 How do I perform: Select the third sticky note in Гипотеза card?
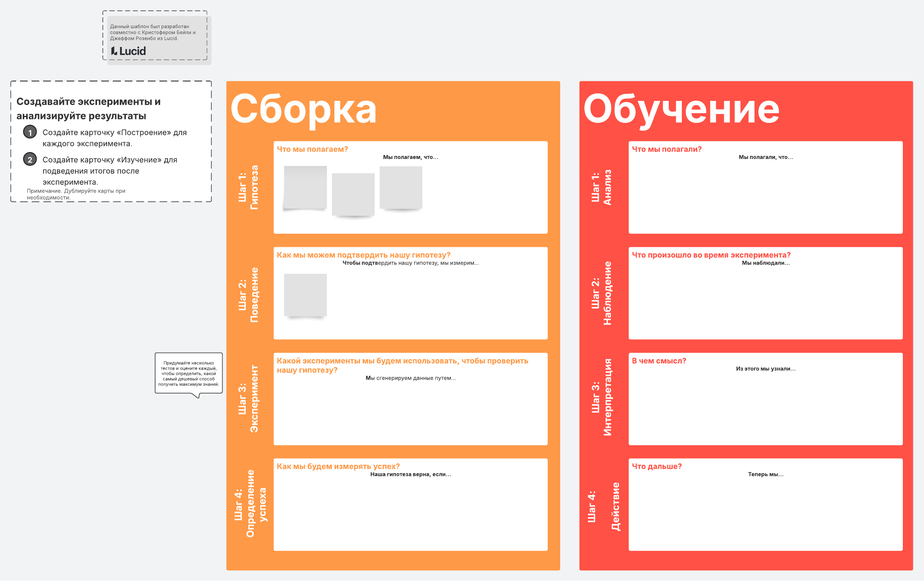[x=401, y=188]
